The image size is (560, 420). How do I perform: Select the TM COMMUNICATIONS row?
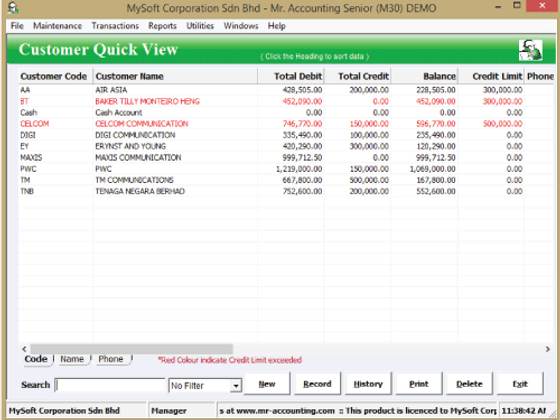[286, 180]
